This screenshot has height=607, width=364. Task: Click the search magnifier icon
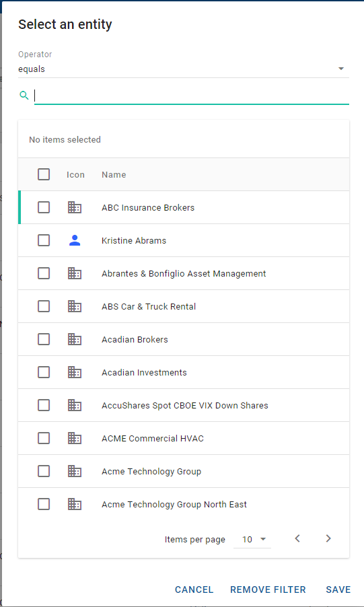[24, 96]
